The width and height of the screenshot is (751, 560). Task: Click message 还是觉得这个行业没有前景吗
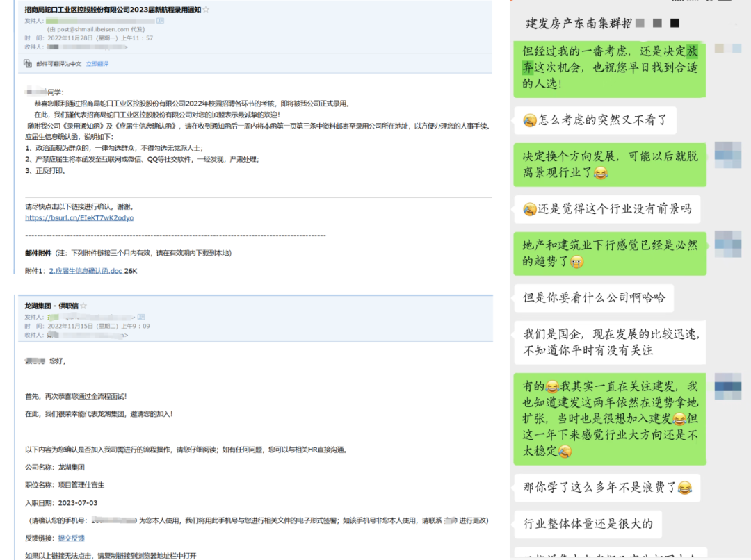click(x=607, y=209)
